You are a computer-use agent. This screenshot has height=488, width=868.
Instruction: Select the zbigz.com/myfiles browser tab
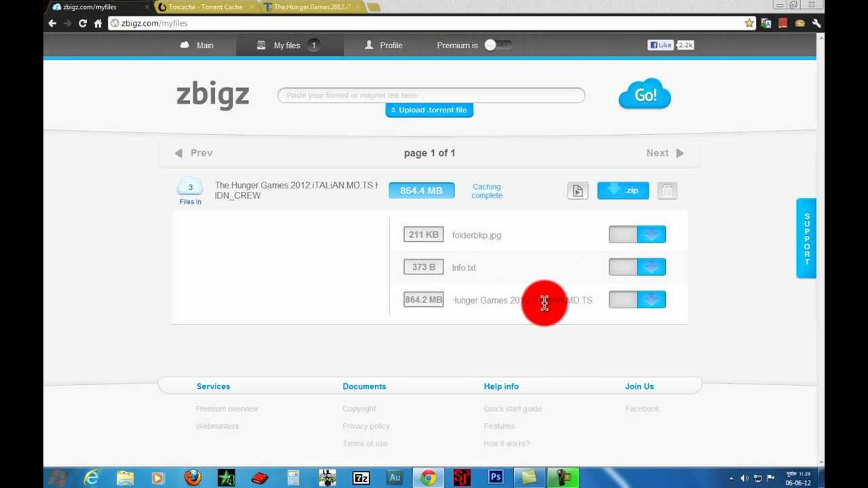click(100, 7)
